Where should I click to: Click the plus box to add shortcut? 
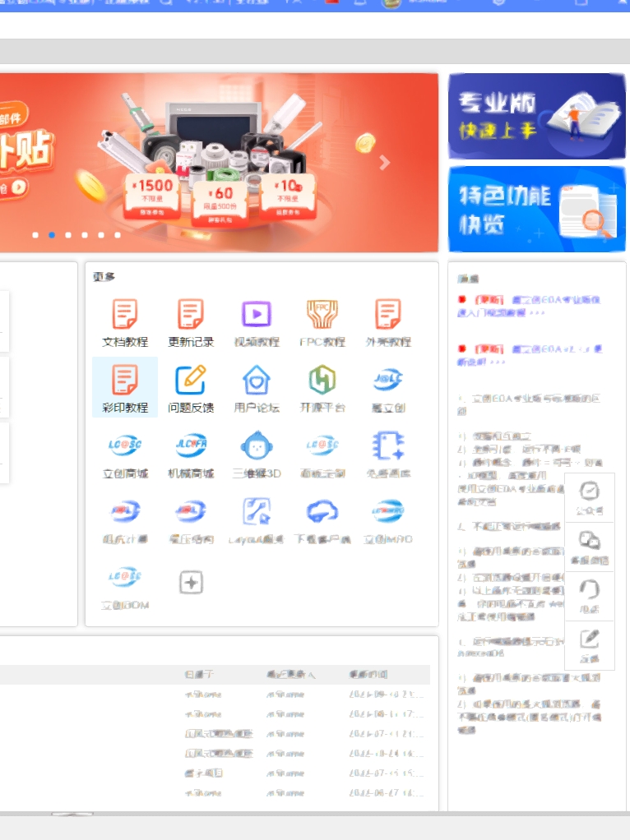coord(191,582)
